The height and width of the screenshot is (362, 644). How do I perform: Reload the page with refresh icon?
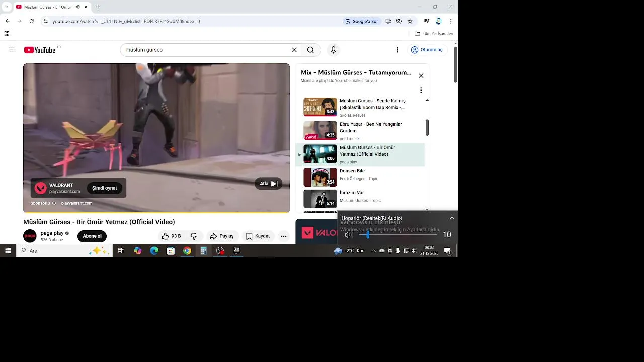click(x=31, y=21)
